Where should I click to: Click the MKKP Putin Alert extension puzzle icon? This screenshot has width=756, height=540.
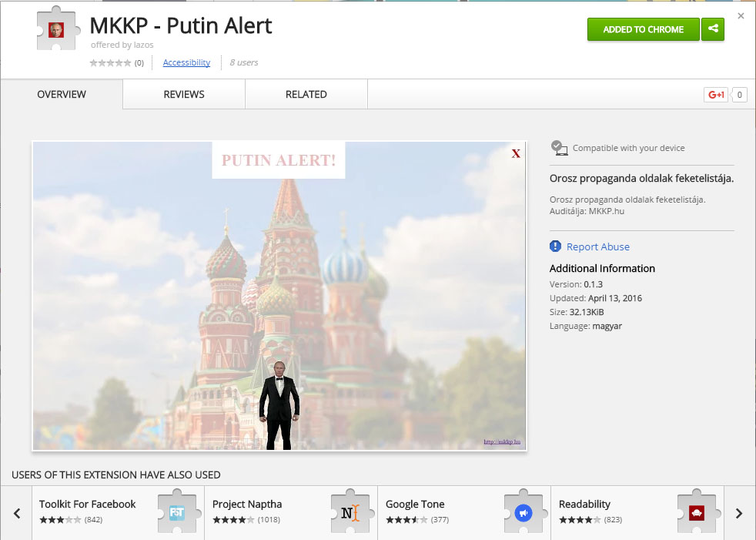pyautogui.click(x=58, y=29)
